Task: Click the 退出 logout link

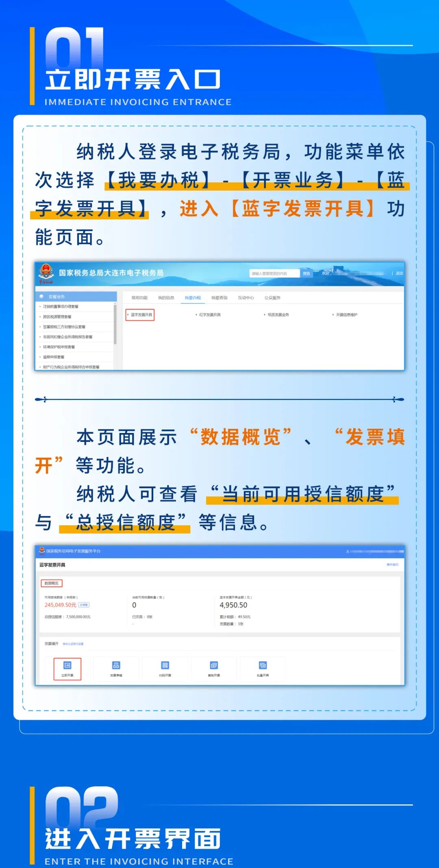Action: [400, 273]
